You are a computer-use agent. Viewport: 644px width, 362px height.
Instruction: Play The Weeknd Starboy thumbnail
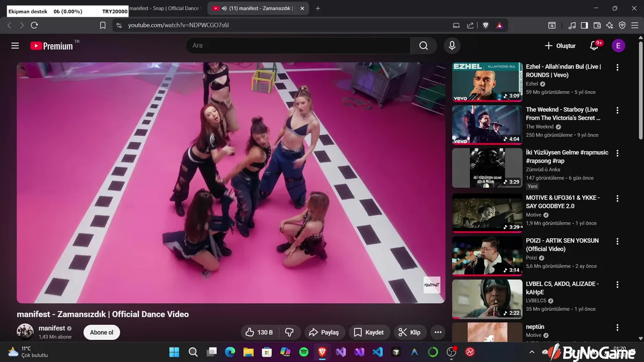click(487, 125)
